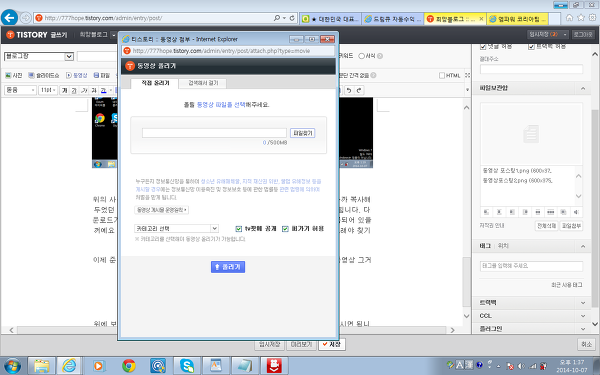Toggle the 댓글 허용 checkbox
This screenshot has height=375, width=600.
[483, 47]
